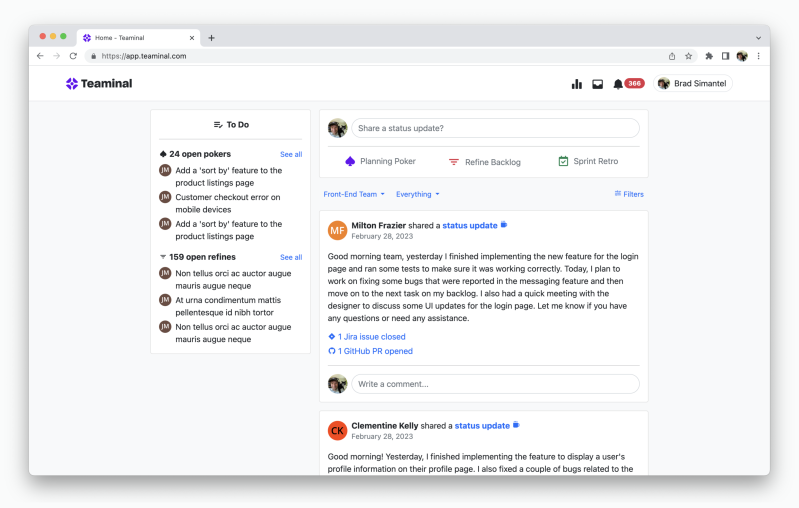Screen dimensions: 799x508
Task: Open the Brad Simantel user menu
Action: coord(693,84)
